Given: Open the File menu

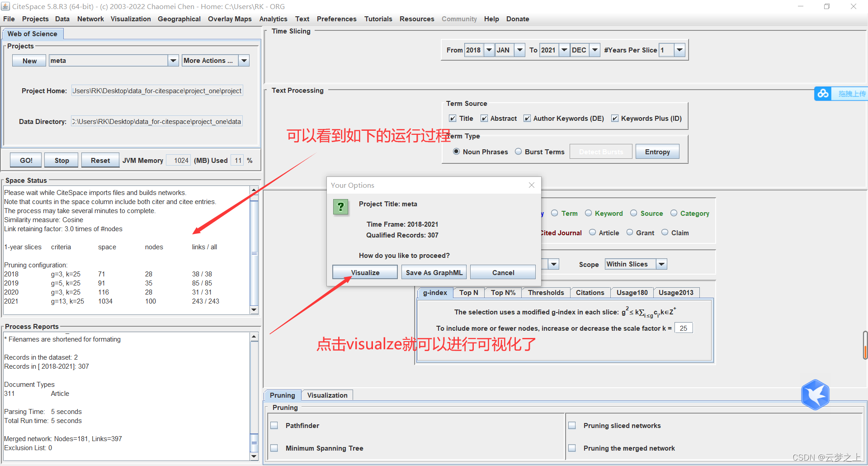Looking at the screenshot, I should [x=9, y=19].
